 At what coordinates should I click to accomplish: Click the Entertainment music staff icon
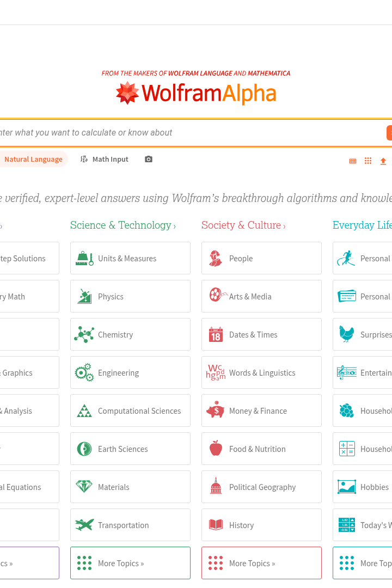(x=347, y=373)
